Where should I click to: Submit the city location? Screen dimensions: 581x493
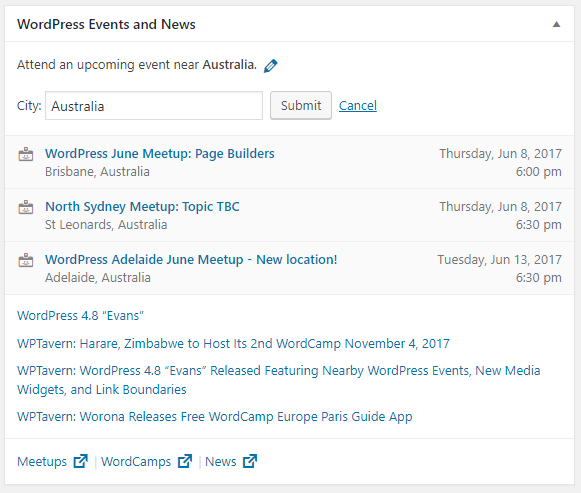[301, 106]
